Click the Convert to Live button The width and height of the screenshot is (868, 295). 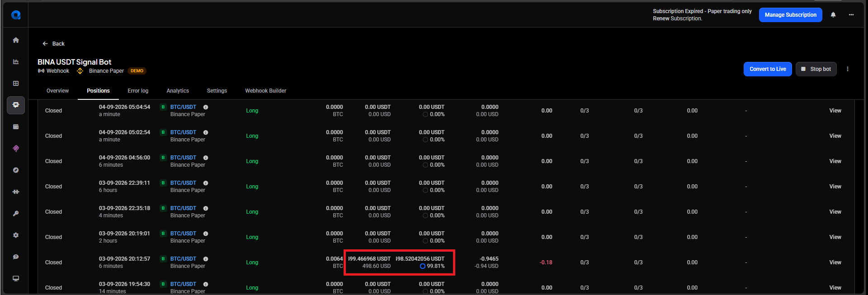click(768, 69)
